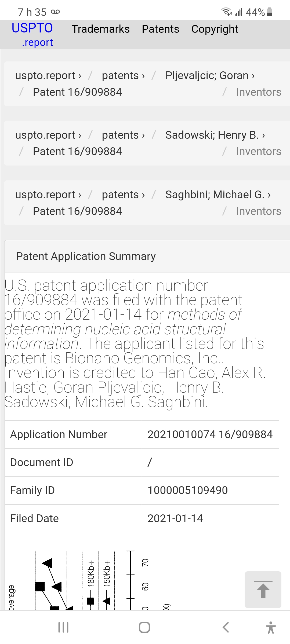
Task: Tap the Patent Application Summary header
Action: point(86,256)
